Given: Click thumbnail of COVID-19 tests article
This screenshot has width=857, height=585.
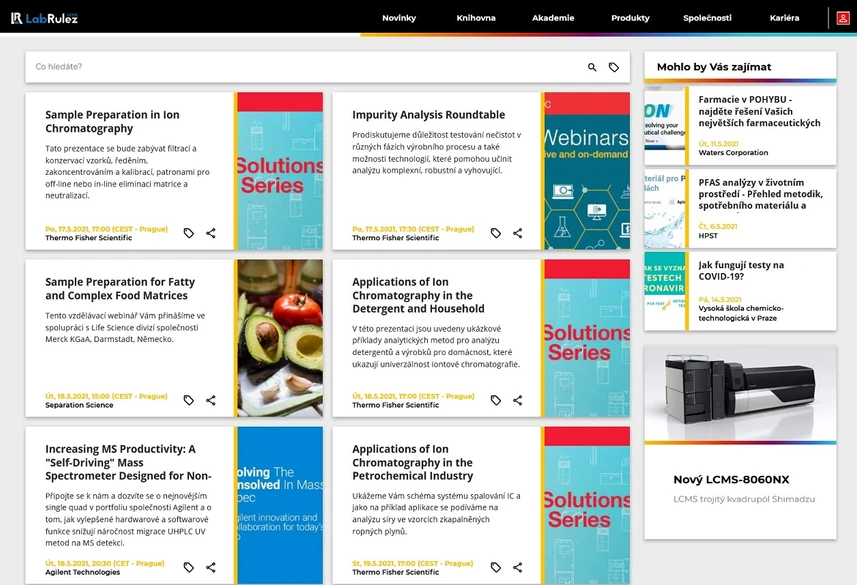Looking at the screenshot, I should point(665,291).
